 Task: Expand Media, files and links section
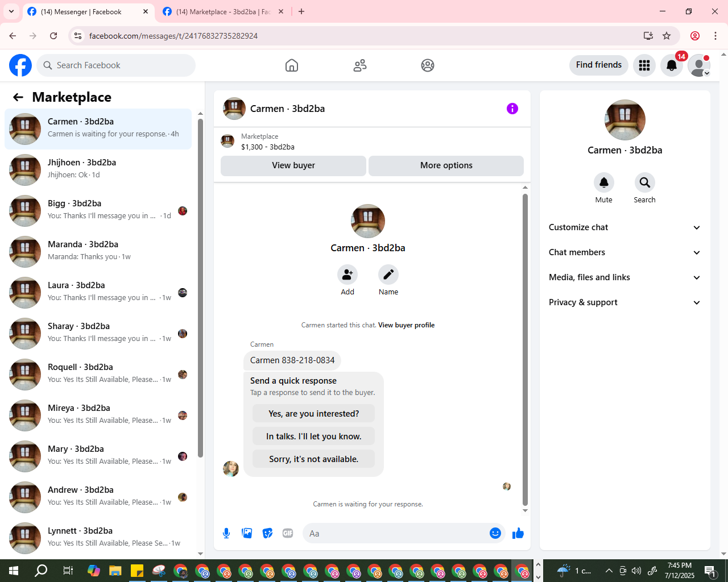pyautogui.click(x=625, y=277)
